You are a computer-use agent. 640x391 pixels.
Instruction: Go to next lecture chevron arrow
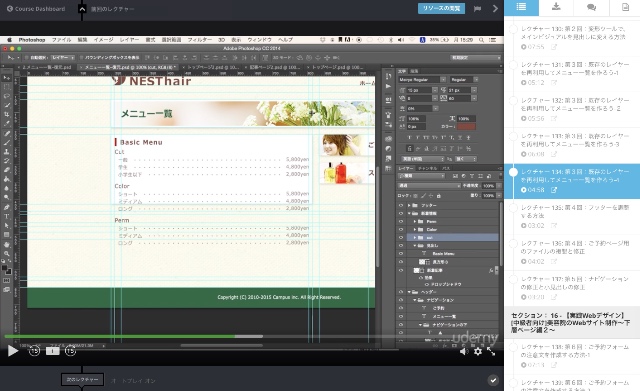495,9
